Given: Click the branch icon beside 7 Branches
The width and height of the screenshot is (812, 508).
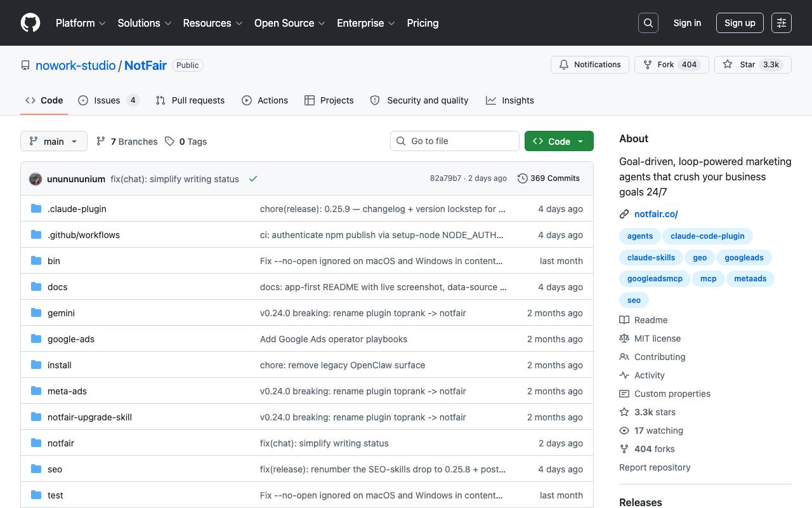Looking at the screenshot, I should point(101,142).
